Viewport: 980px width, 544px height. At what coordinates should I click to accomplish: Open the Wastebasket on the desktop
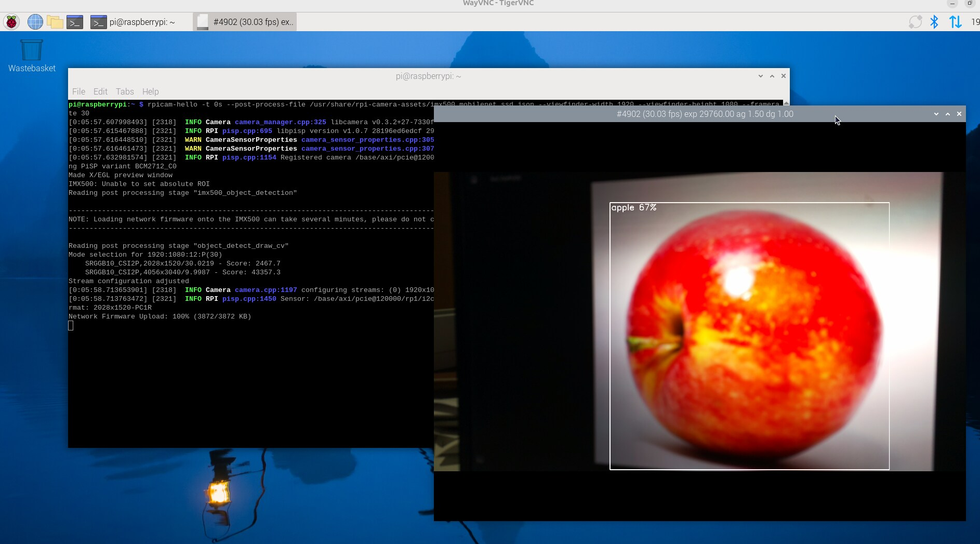[x=31, y=49]
